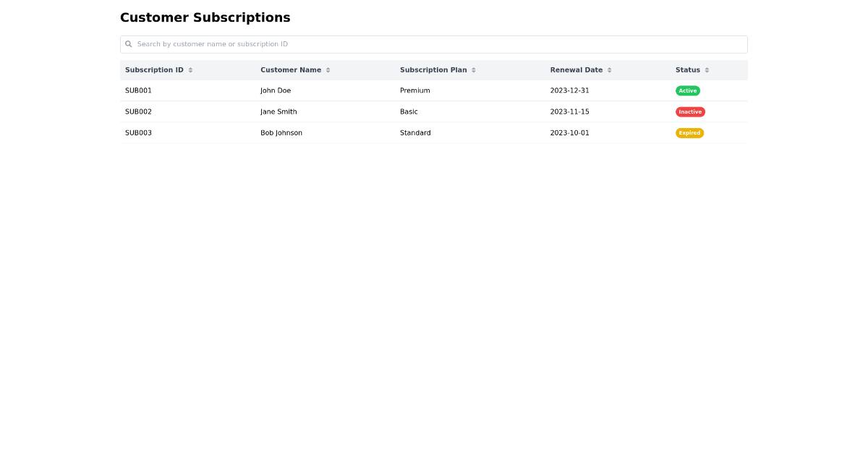Image resolution: width=868 pixels, height=456 pixels.
Task: Click the sort arrows beside Customer Name
Action: (328, 69)
